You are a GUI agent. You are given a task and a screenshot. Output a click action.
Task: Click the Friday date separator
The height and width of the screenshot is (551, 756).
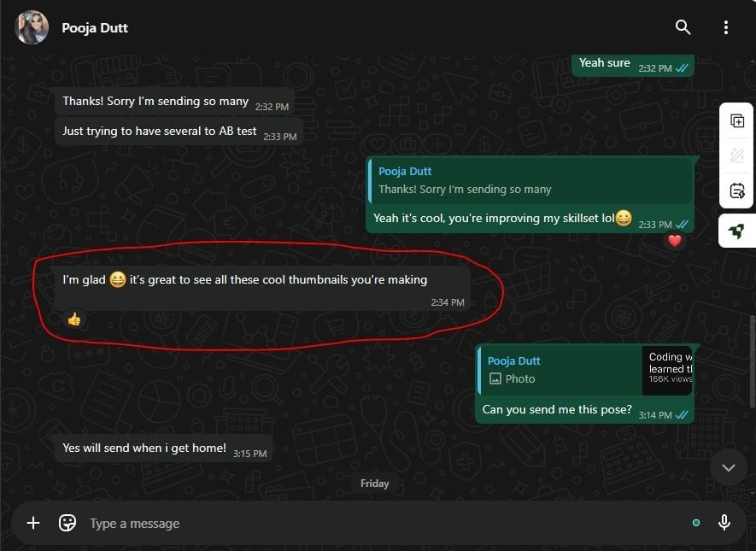[x=375, y=484]
